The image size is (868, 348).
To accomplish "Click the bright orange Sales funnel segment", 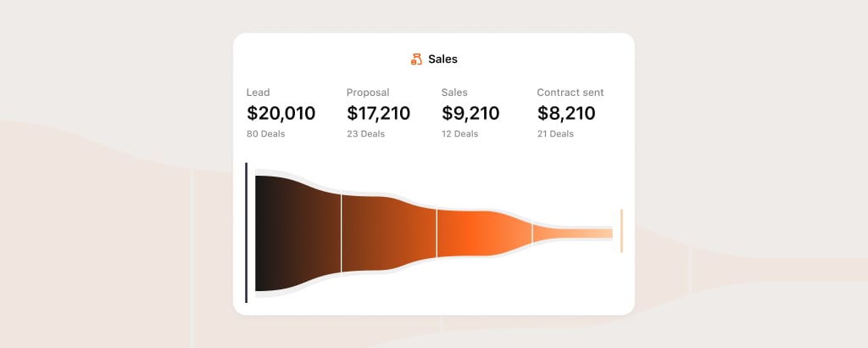I will (484, 233).
